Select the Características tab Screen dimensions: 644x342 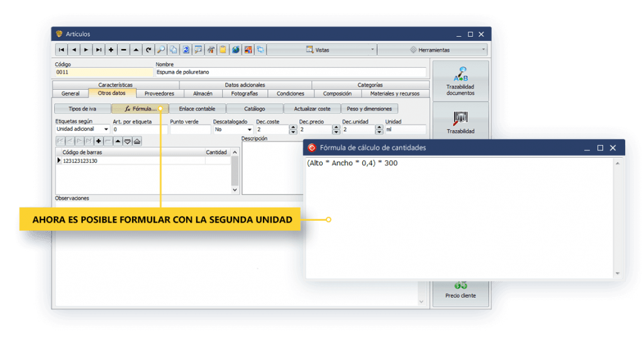pos(116,85)
